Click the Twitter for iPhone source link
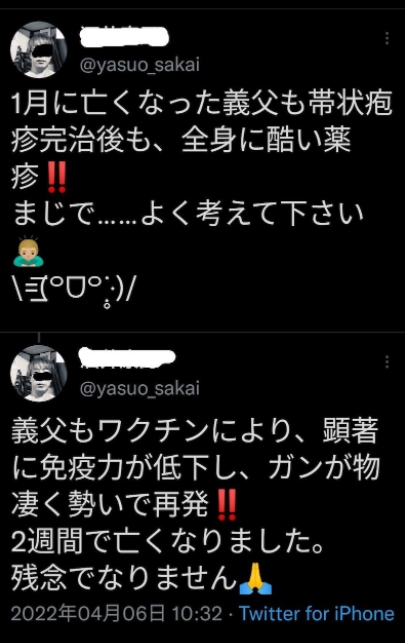Viewport: 405px width, 643px height. [316, 614]
